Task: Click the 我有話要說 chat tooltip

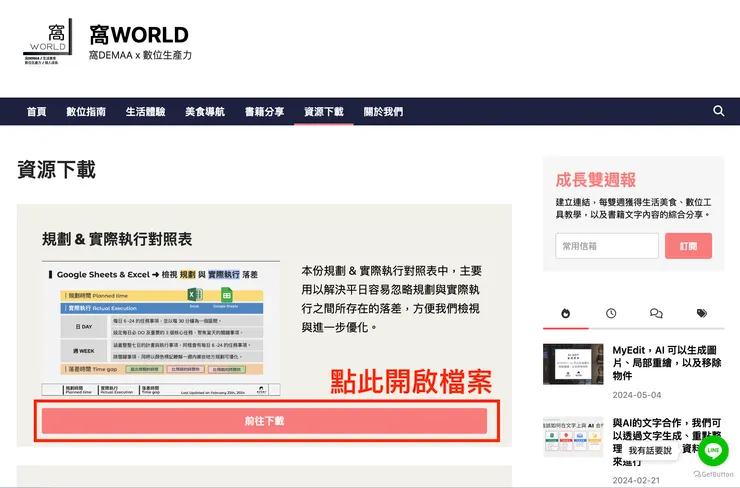Action: (650, 451)
